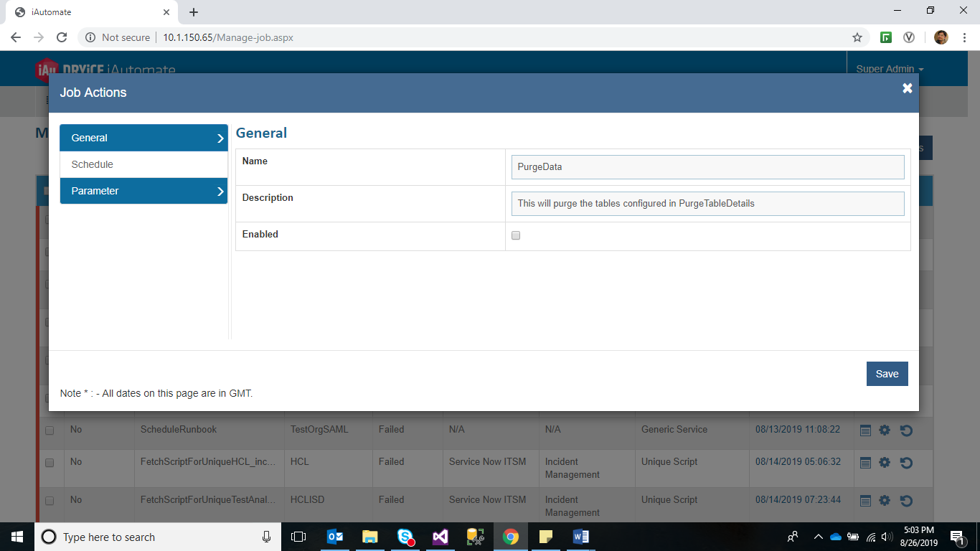Open Skype from the taskbar
This screenshot has width=980, height=551.
[x=405, y=537]
